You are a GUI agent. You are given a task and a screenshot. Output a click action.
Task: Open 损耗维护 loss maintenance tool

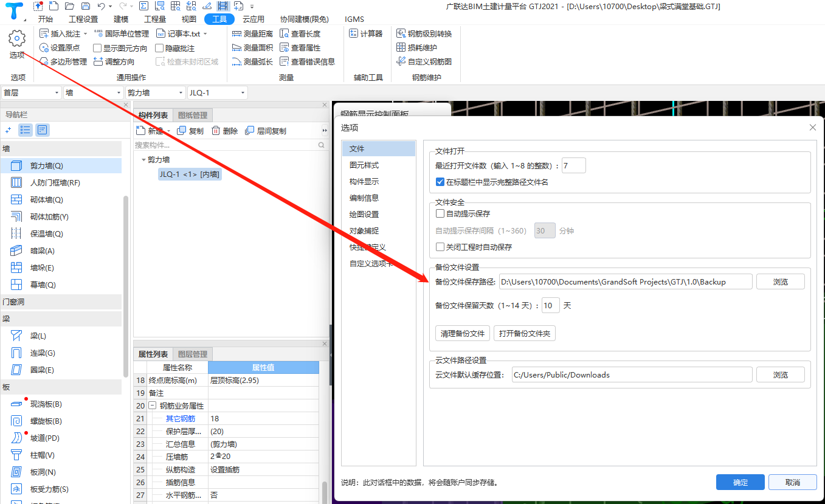416,47
